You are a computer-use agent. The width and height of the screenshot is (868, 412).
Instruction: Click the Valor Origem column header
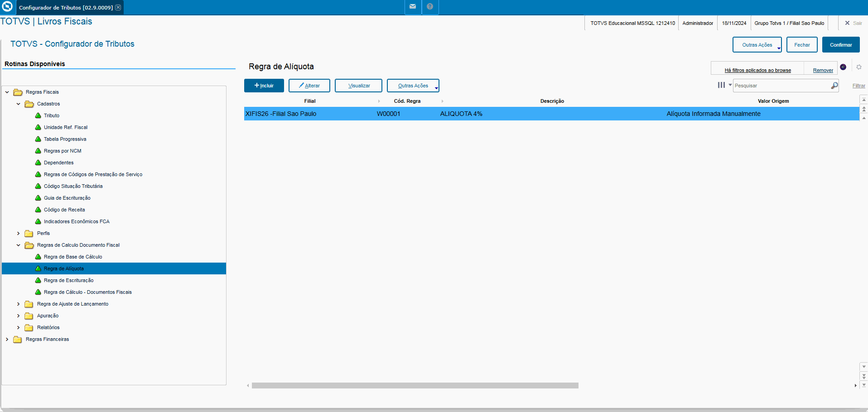pyautogui.click(x=773, y=101)
